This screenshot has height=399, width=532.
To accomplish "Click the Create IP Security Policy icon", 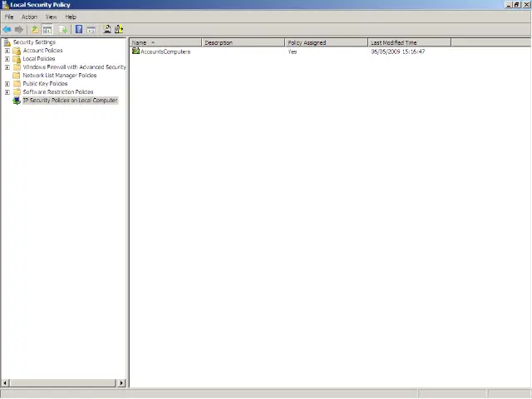I will click(x=107, y=29).
